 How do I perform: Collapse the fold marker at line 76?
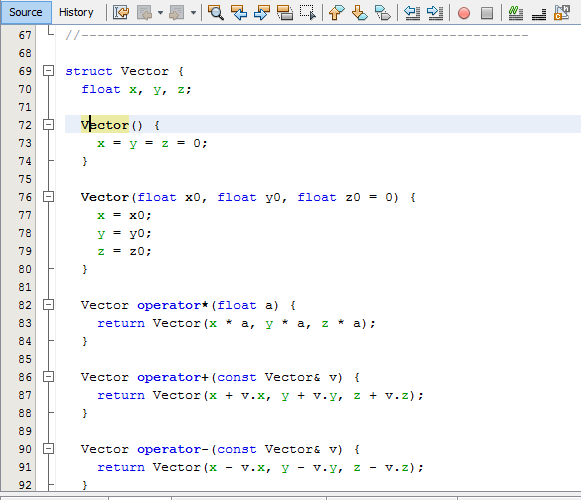coord(49,196)
